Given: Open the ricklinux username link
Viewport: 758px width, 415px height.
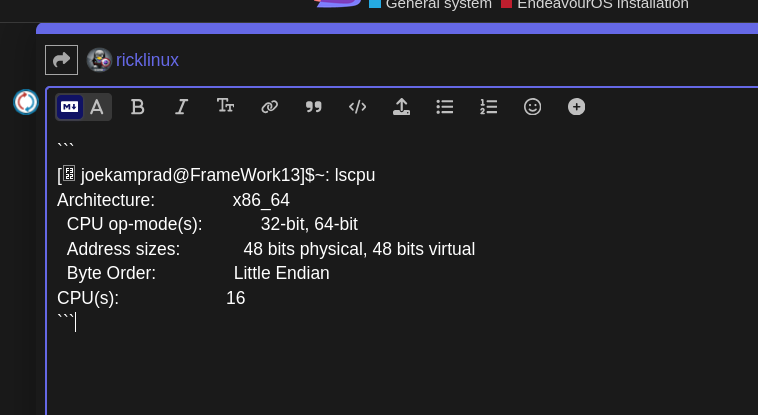Looking at the screenshot, I should (x=147, y=60).
